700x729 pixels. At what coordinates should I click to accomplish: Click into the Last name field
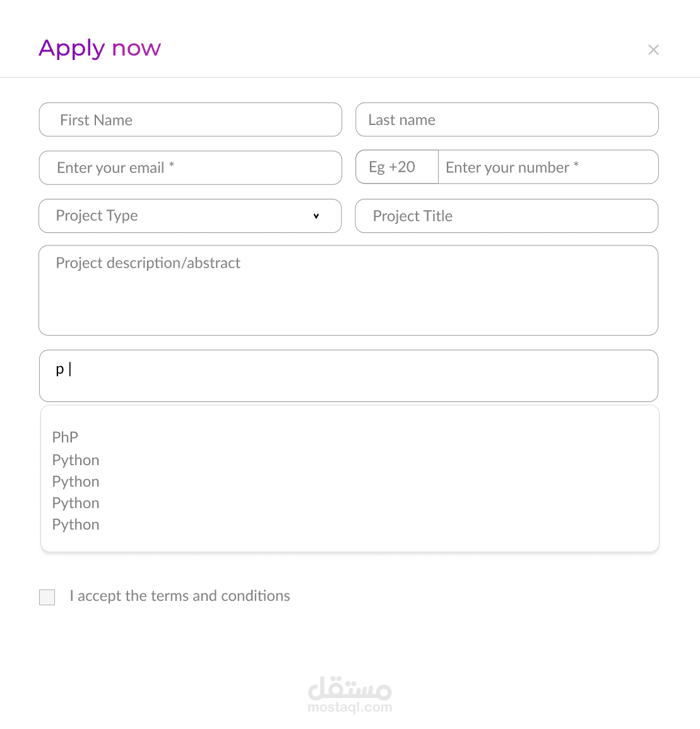pyautogui.click(x=507, y=120)
